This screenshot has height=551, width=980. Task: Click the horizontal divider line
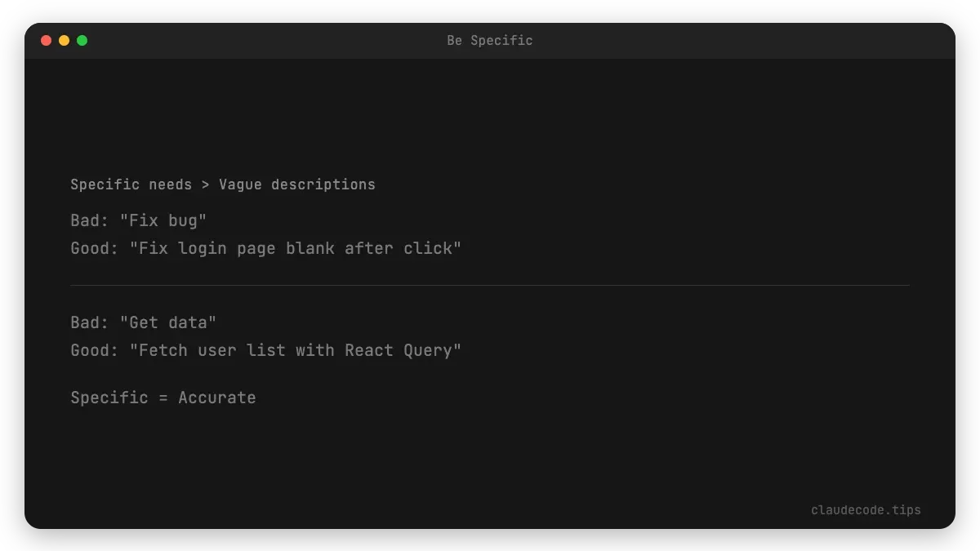[x=490, y=286]
